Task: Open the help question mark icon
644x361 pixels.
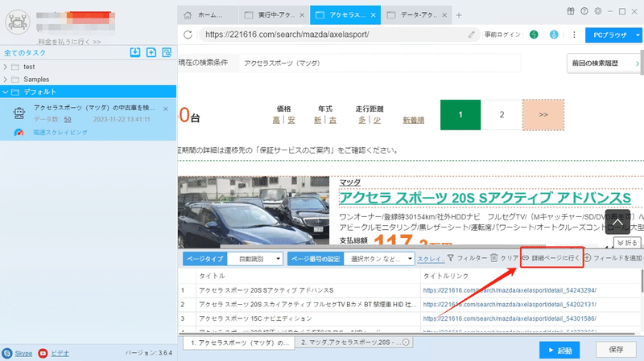Action: (584, 11)
